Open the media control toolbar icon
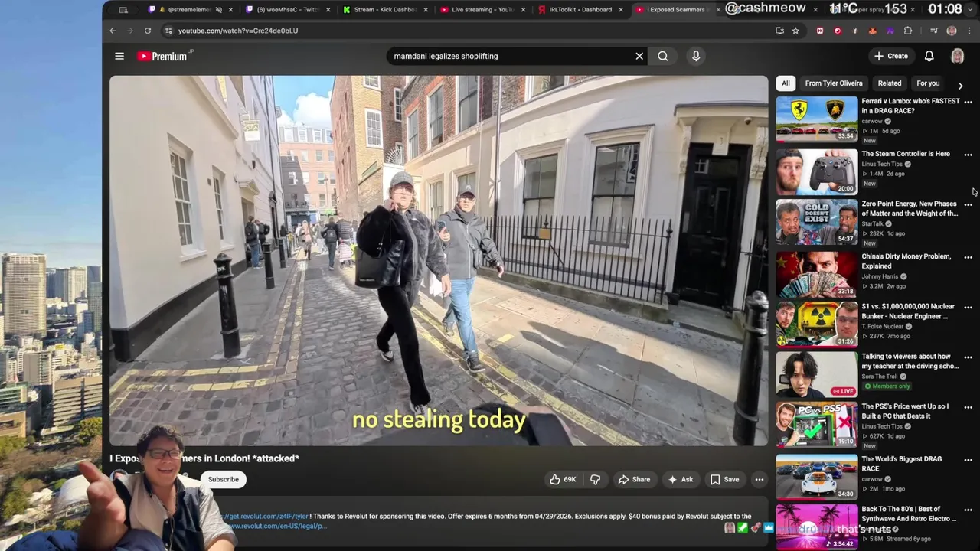980x551 pixels. (x=934, y=31)
